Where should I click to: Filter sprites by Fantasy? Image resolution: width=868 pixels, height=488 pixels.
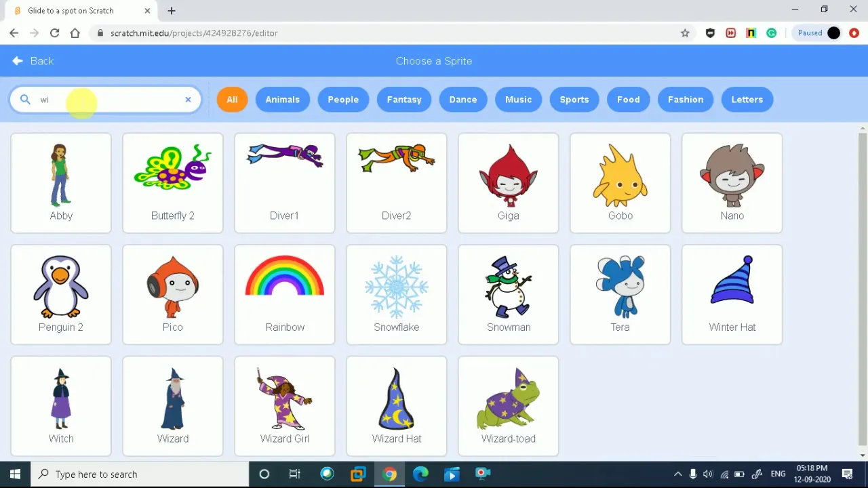404,100
